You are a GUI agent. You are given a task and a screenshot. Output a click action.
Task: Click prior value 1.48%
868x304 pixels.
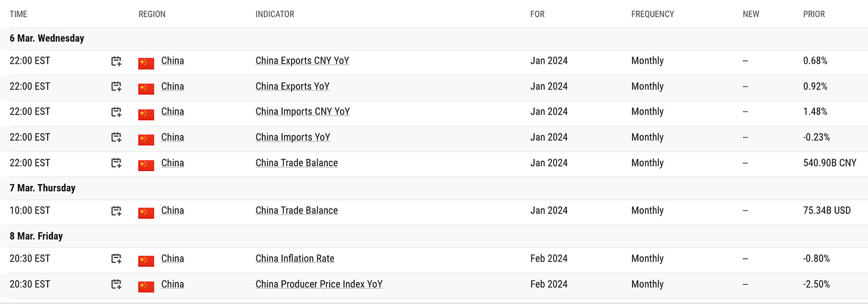816,111
